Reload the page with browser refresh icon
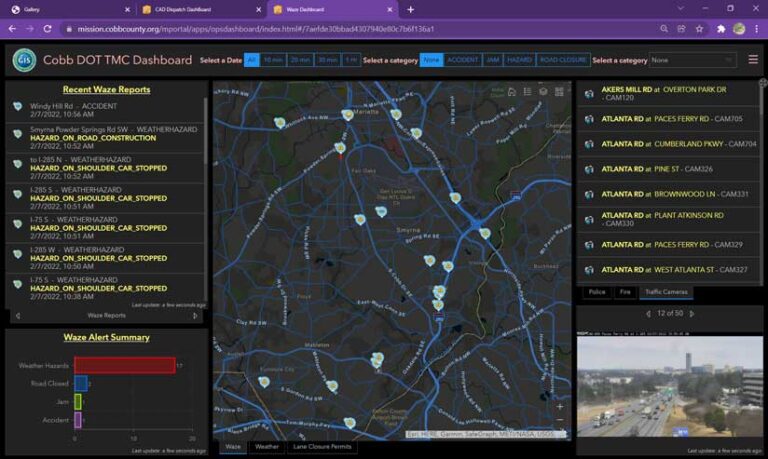This screenshot has width=768, height=459. point(48,29)
